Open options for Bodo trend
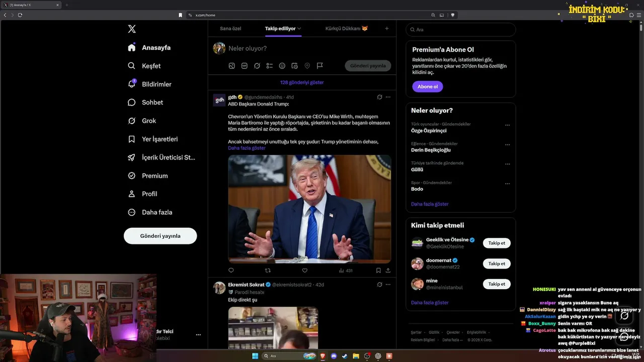The height and width of the screenshot is (362, 644). 507,184
